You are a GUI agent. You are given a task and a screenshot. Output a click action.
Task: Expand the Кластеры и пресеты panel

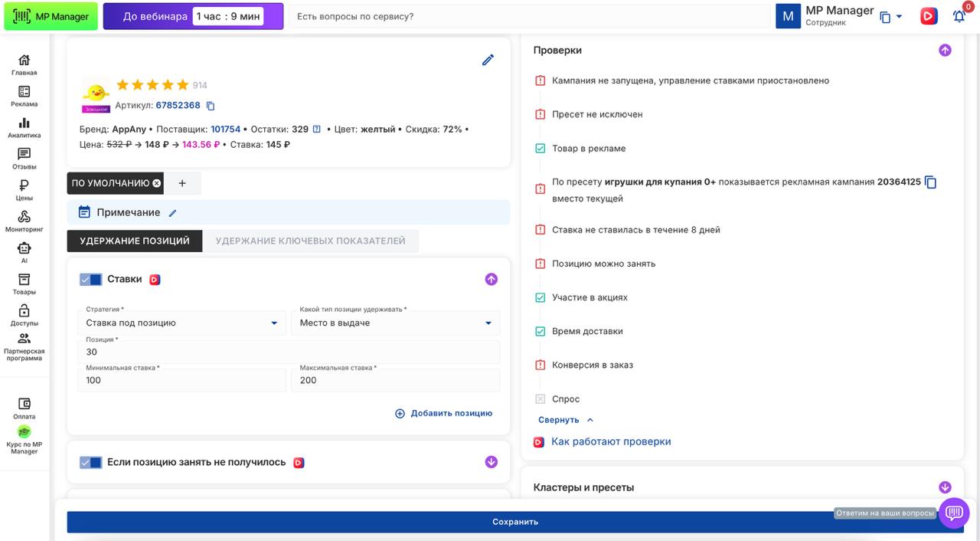pyautogui.click(x=945, y=487)
